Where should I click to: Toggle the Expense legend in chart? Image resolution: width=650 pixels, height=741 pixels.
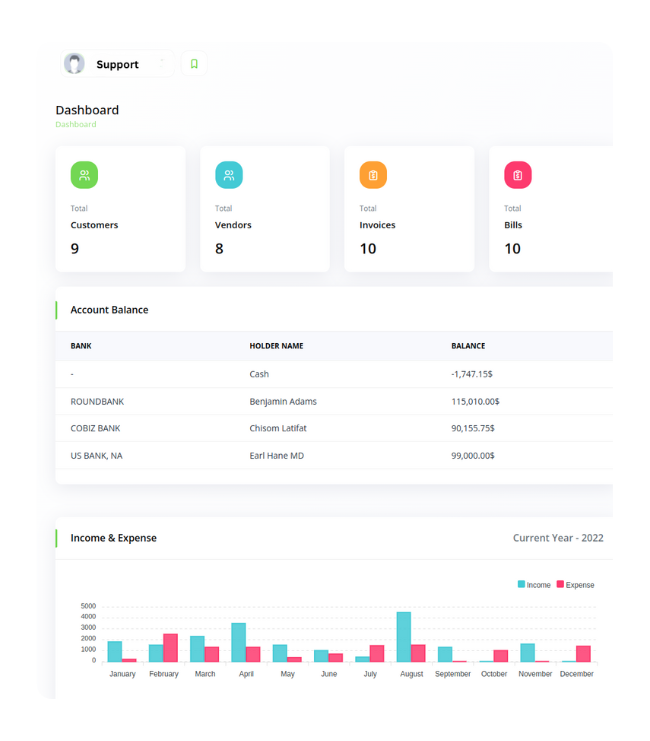point(575,584)
